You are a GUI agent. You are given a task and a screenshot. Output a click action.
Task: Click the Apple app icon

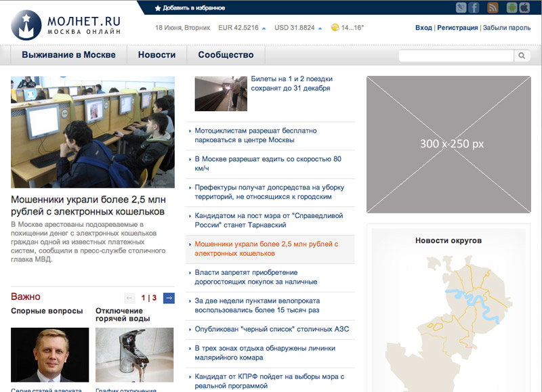(x=524, y=7)
